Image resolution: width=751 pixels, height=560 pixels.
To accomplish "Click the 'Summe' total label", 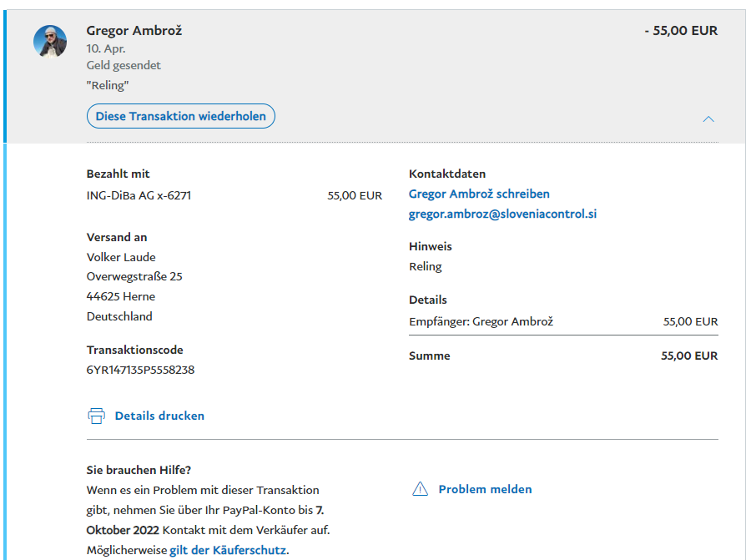I will click(x=429, y=356).
